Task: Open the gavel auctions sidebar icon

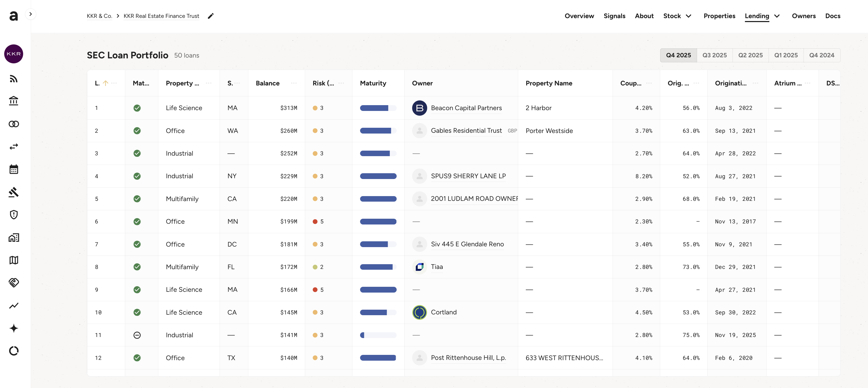Action: pos(13,192)
